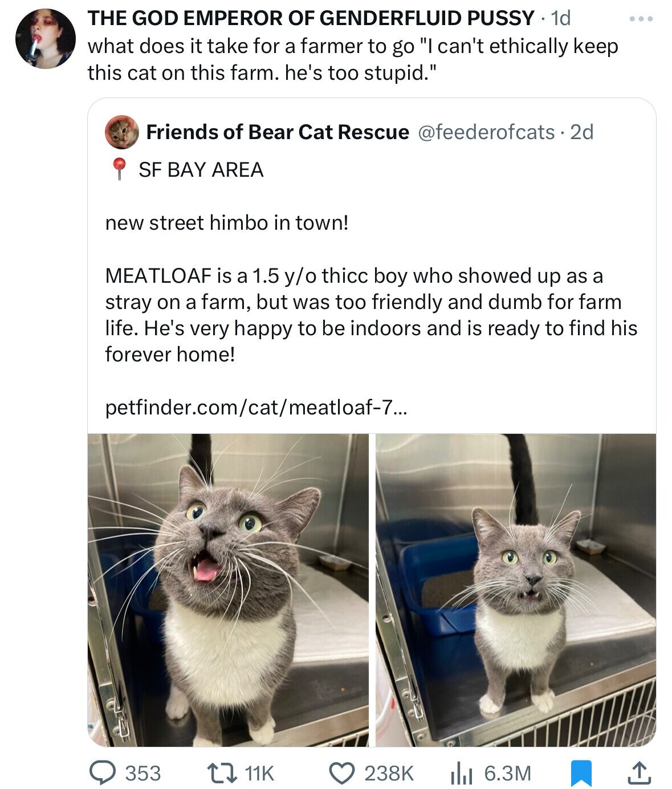
Task: Open Friends of Bear Cat Rescue avatar
Action: click(122, 132)
